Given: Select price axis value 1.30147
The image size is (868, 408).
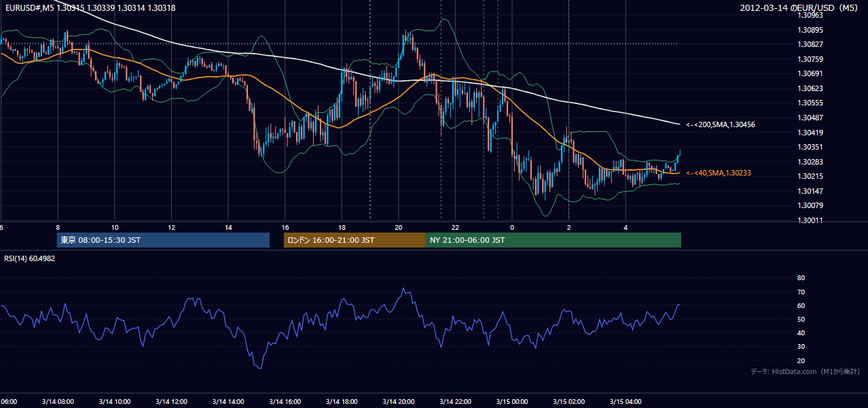Looking at the screenshot, I should click(x=810, y=191).
